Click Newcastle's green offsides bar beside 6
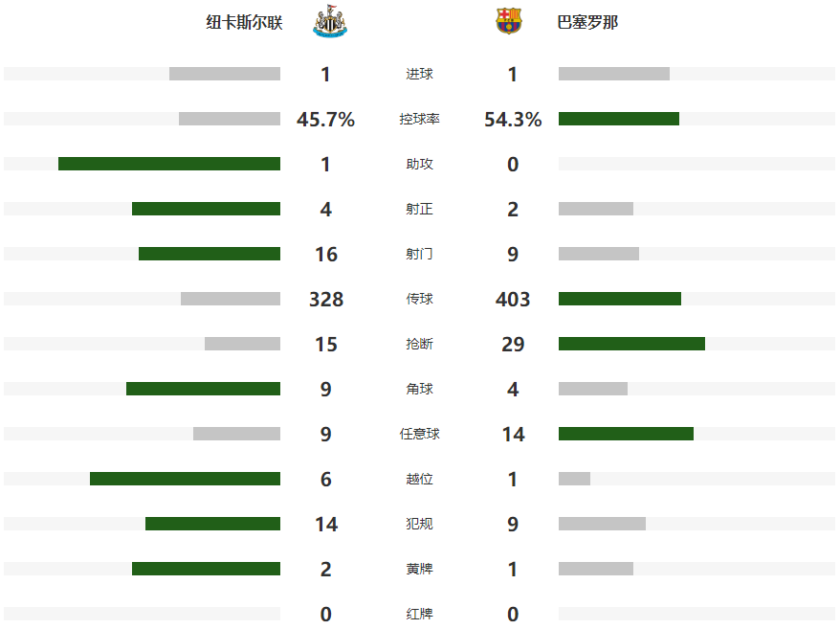Image resolution: width=840 pixels, height=629 pixels. [x=185, y=479]
